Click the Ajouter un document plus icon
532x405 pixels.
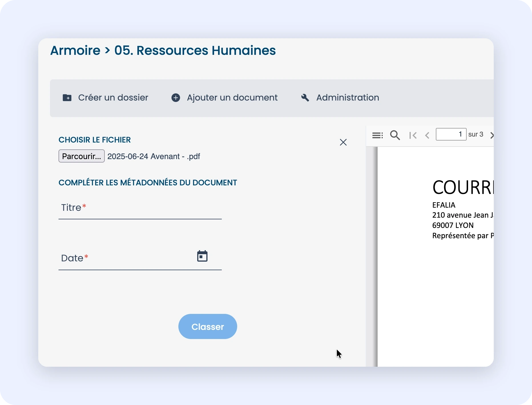click(176, 98)
